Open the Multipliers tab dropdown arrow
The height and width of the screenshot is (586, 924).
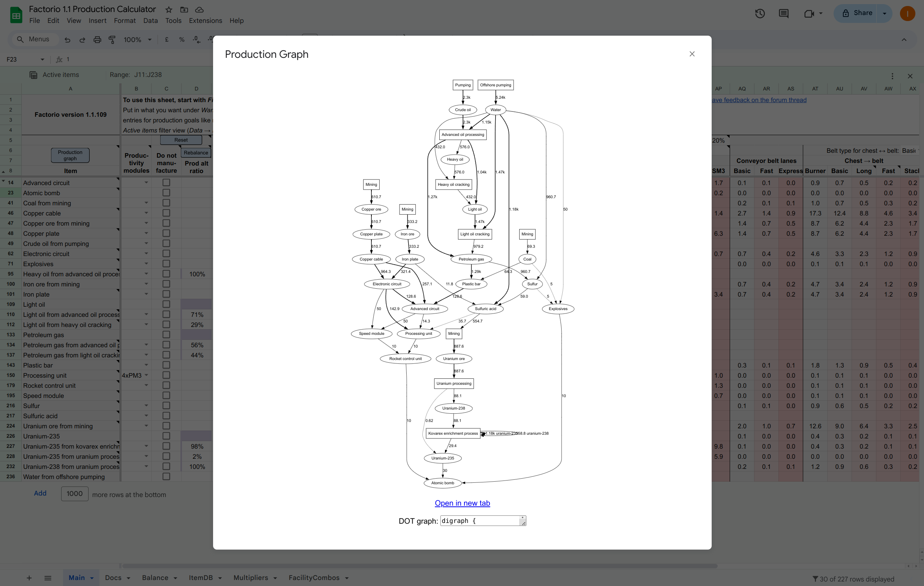pos(275,578)
